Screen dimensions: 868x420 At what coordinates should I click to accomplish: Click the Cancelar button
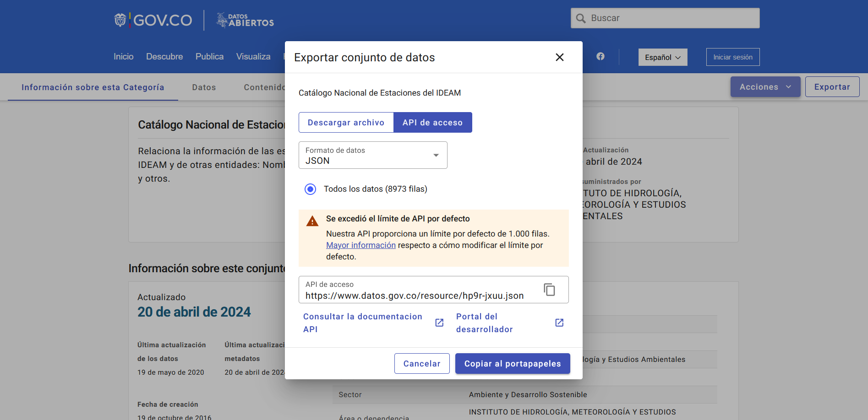pos(421,364)
